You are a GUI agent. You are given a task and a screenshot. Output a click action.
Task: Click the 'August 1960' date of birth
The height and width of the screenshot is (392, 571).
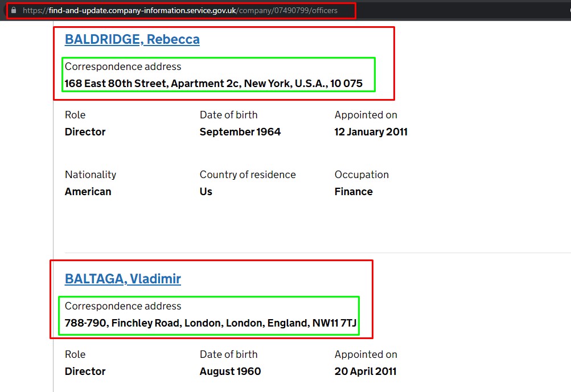(230, 372)
